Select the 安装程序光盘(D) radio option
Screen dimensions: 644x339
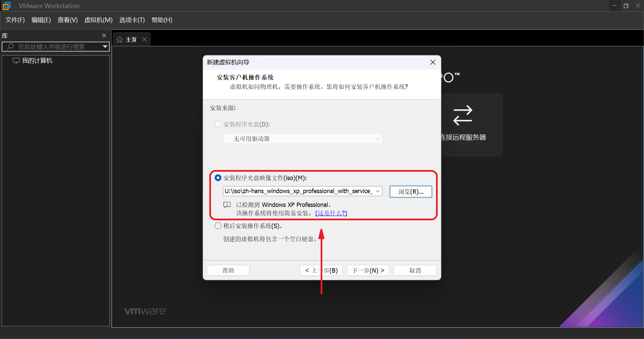pos(218,124)
